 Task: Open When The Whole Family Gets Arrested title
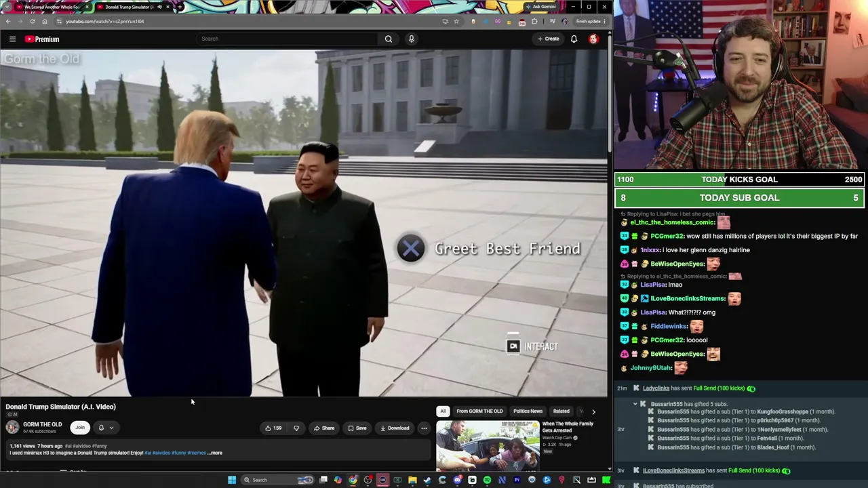click(568, 427)
